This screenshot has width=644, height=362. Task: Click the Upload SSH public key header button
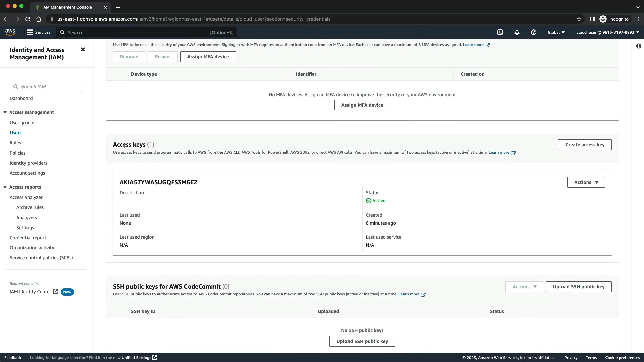pos(578,287)
